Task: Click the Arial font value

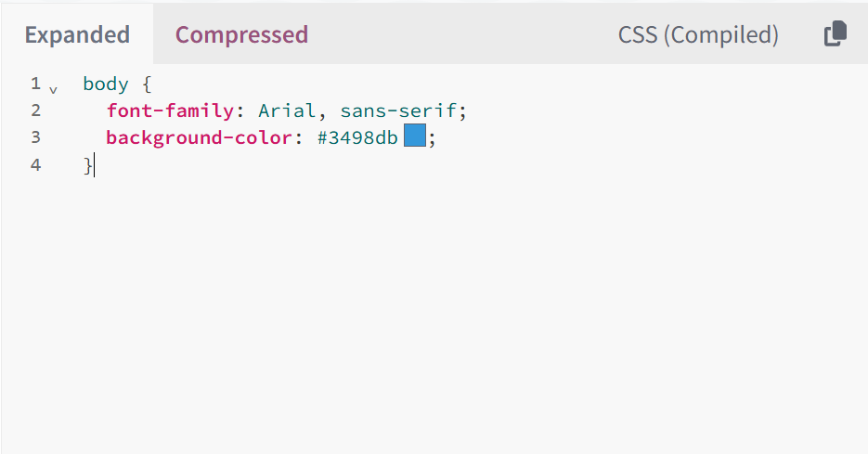Action: tap(288, 110)
